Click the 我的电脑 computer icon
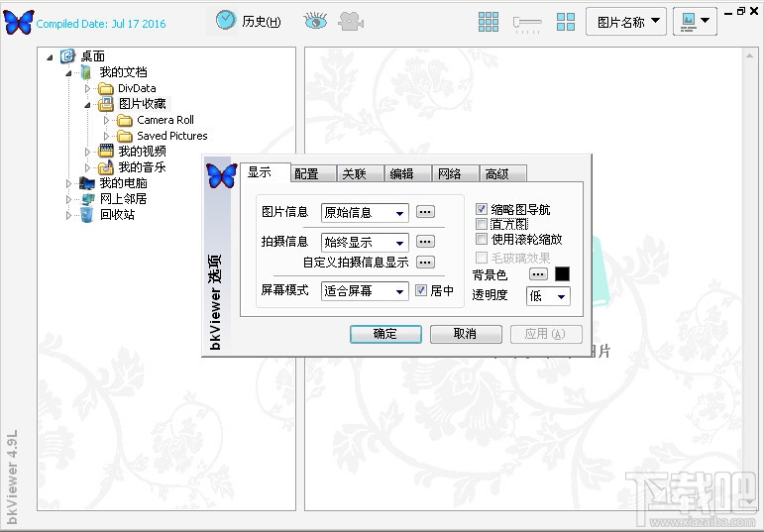 pos(87,183)
